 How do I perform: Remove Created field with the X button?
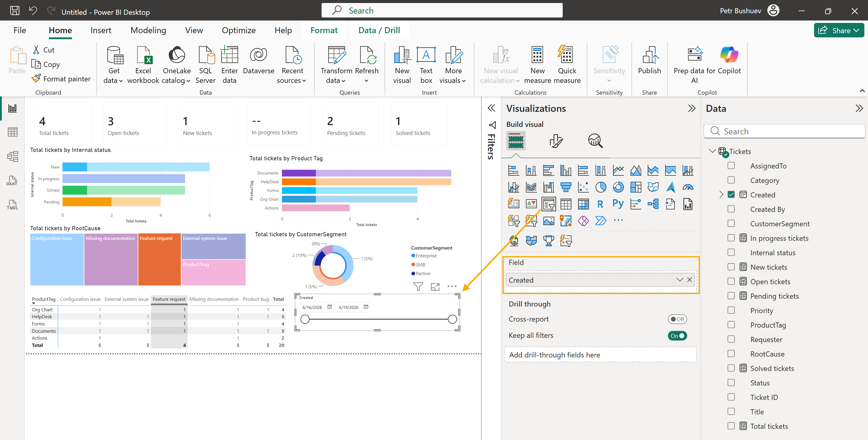click(x=690, y=280)
